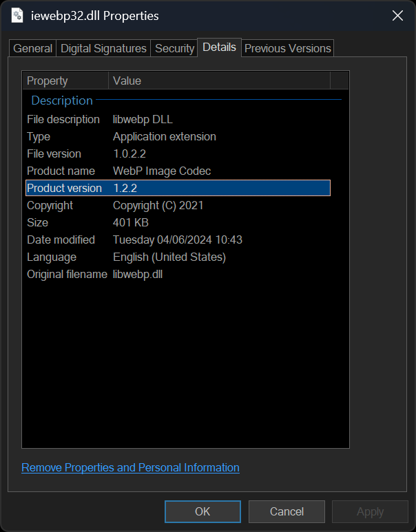Select the Date modified row

61,240
